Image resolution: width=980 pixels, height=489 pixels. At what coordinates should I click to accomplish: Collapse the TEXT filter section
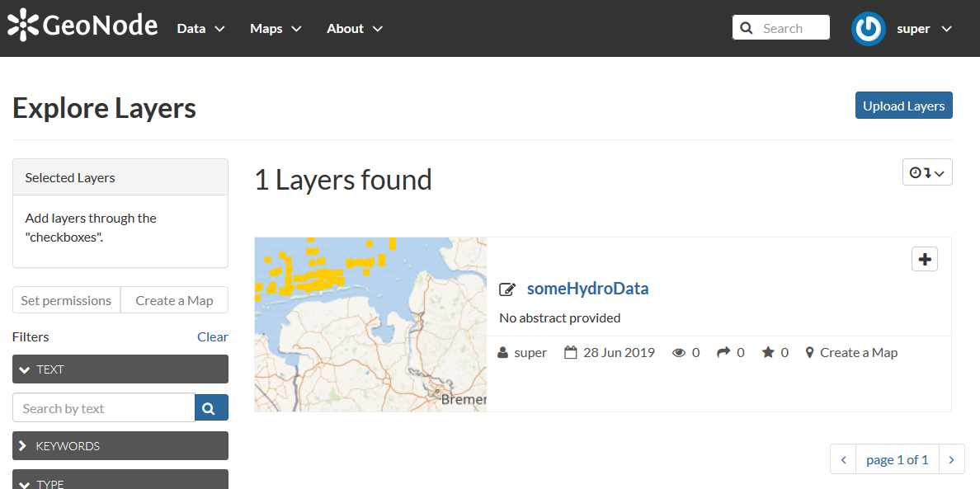tap(120, 369)
